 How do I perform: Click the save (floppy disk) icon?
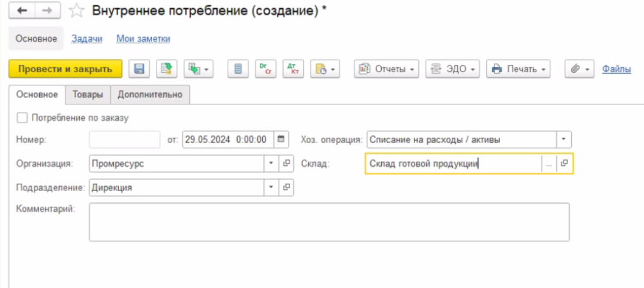pos(138,69)
